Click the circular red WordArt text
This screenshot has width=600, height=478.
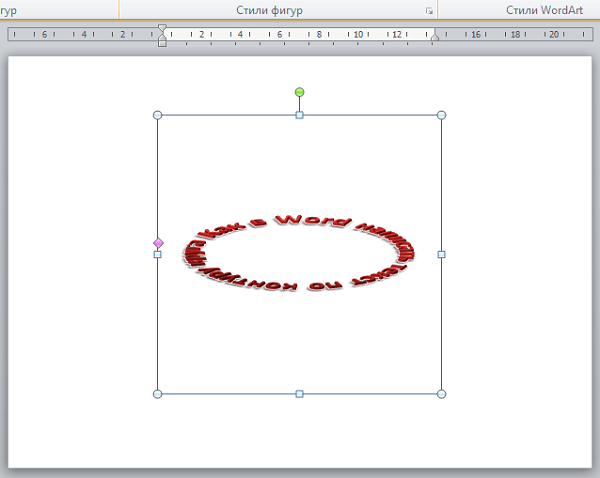point(299,254)
